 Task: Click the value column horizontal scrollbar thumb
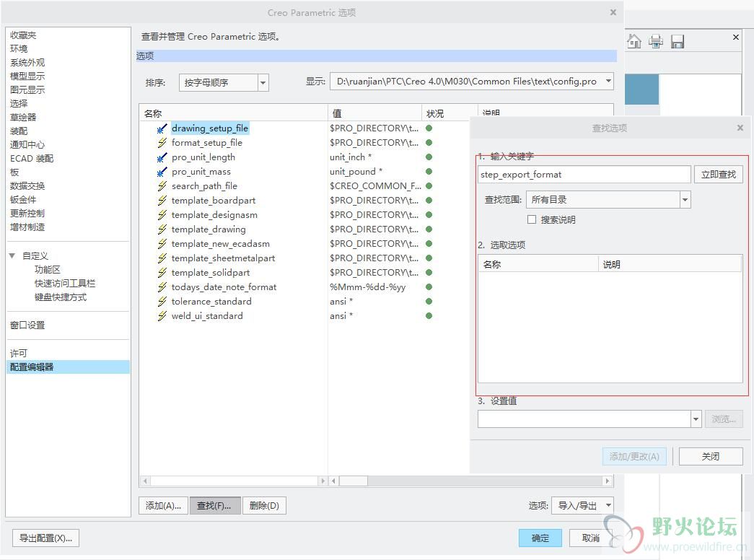coord(354,481)
